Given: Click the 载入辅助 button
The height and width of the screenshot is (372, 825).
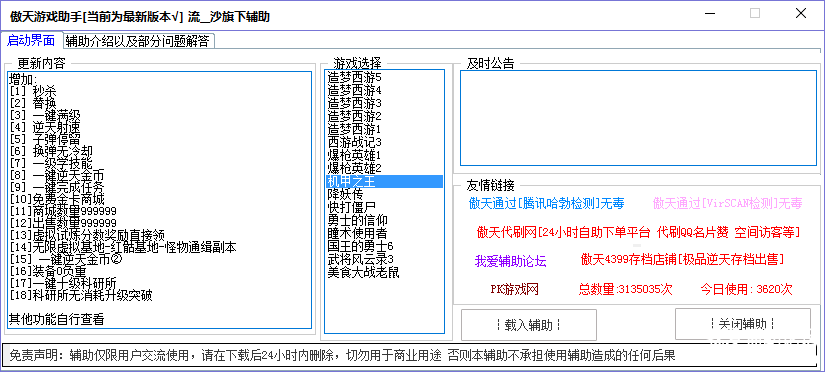Looking at the screenshot, I should click(x=529, y=325).
